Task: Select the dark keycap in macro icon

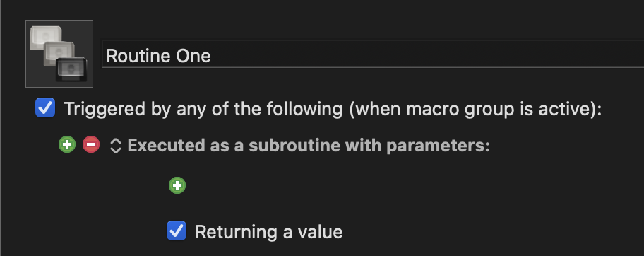Action: tap(71, 69)
